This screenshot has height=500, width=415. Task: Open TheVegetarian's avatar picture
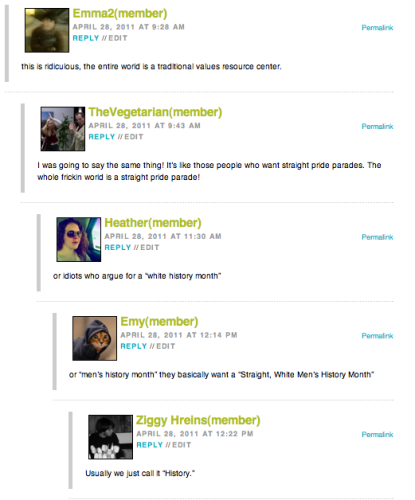point(63,129)
